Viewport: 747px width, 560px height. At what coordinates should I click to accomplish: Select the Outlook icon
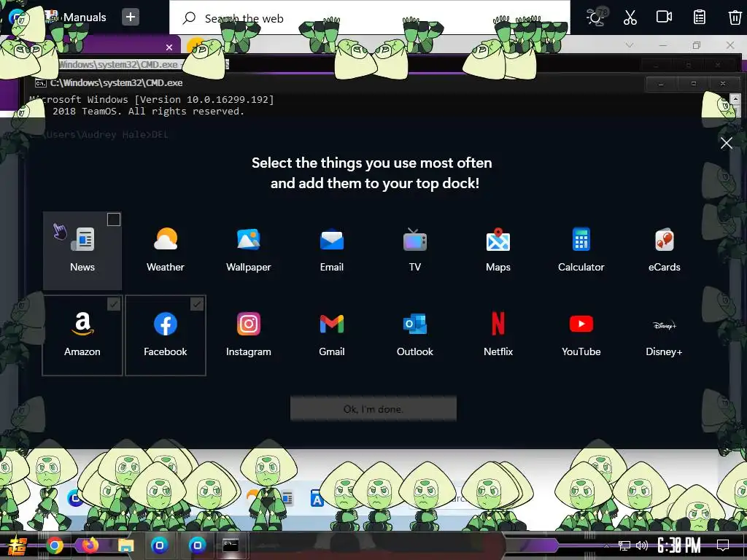[415, 324]
